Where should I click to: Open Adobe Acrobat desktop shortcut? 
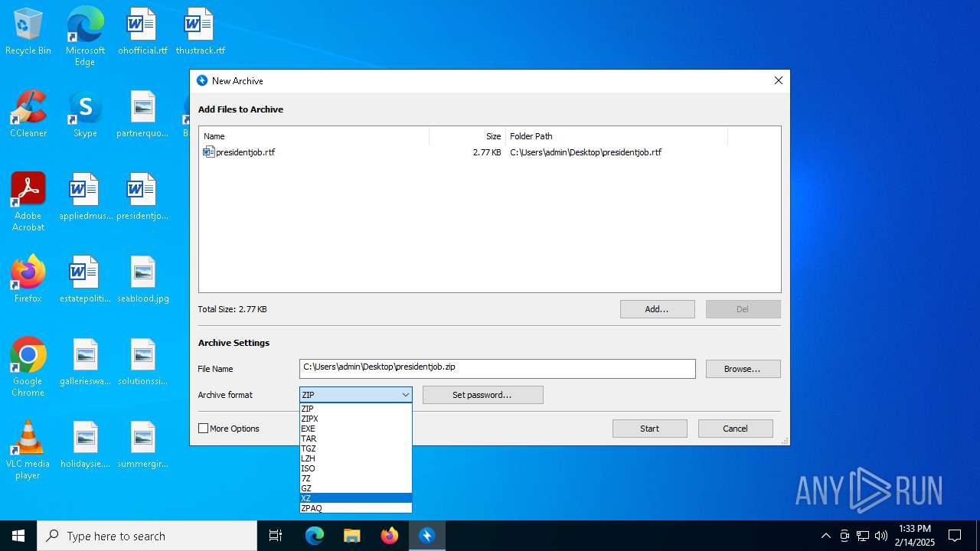pos(28,202)
